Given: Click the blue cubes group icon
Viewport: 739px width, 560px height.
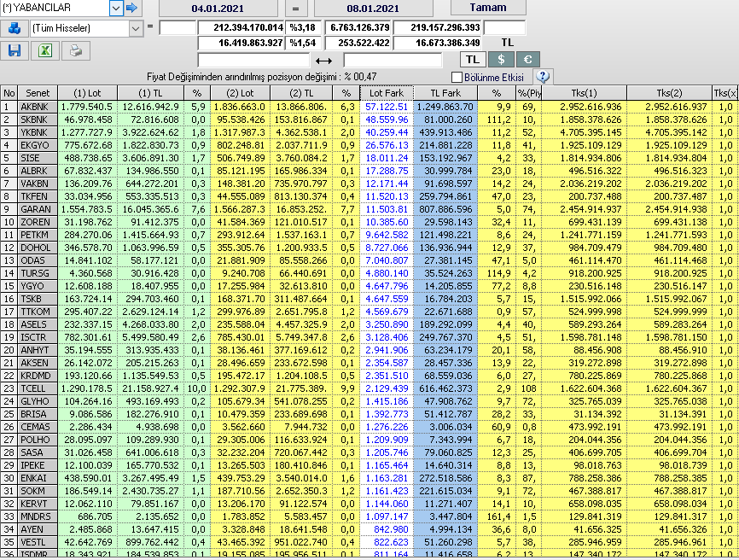Looking at the screenshot, I should point(15,28).
